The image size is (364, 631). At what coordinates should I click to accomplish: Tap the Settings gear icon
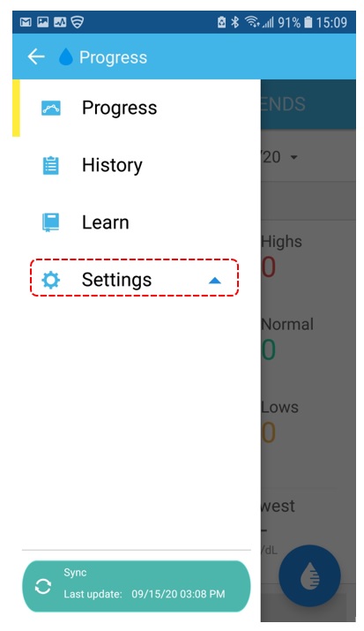(x=51, y=280)
